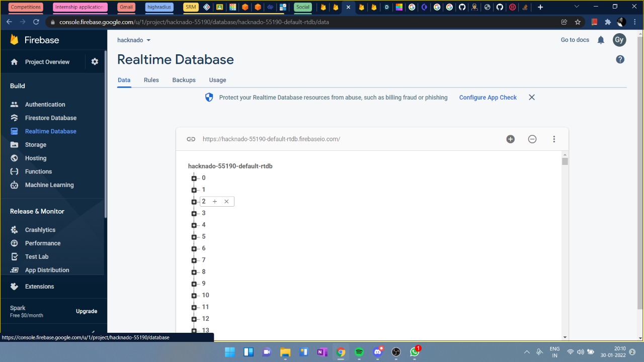This screenshot has height=362, width=644.
Task: Click Go to docs link
Action: coord(575,40)
